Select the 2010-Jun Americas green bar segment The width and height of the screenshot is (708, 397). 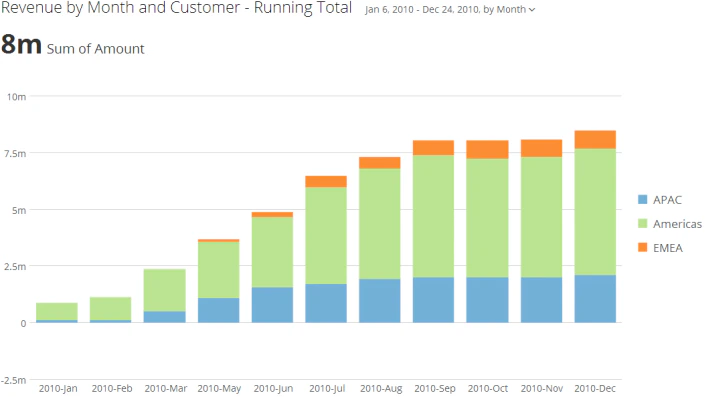coord(272,252)
